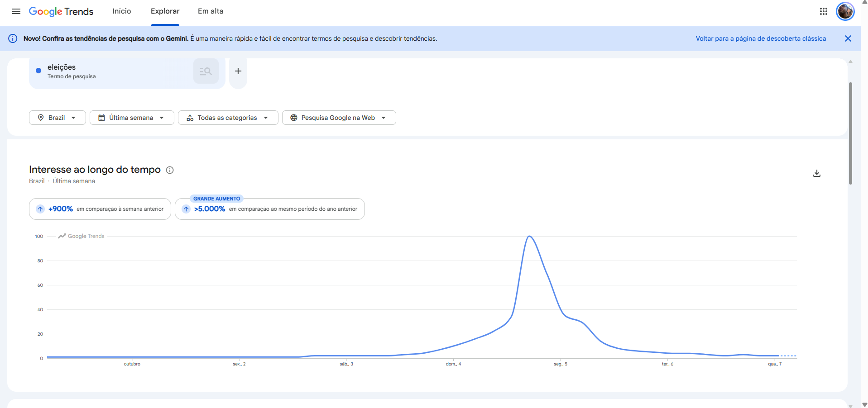Open the account profile avatar

click(x=845, y=11)
